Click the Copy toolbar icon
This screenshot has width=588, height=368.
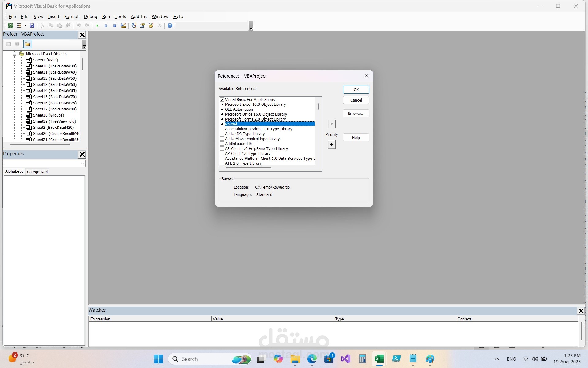(51, 25)
